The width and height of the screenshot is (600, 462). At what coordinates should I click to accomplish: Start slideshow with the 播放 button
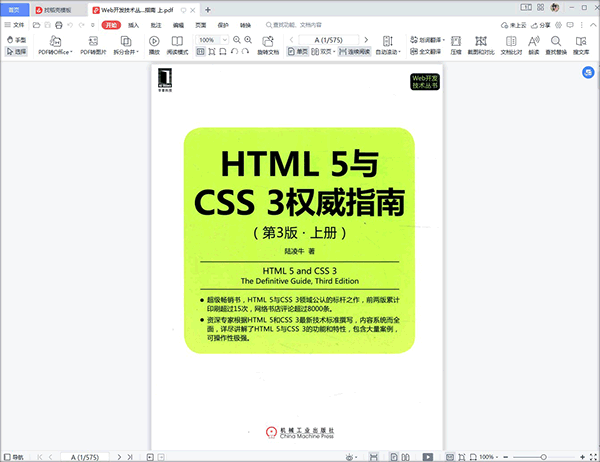point(154,45)
